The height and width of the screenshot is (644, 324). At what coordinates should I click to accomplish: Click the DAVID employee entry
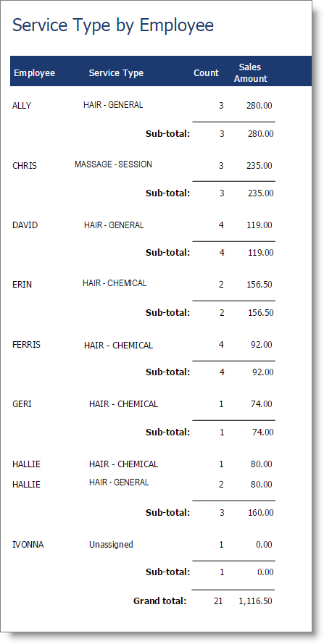pos(25,225)
